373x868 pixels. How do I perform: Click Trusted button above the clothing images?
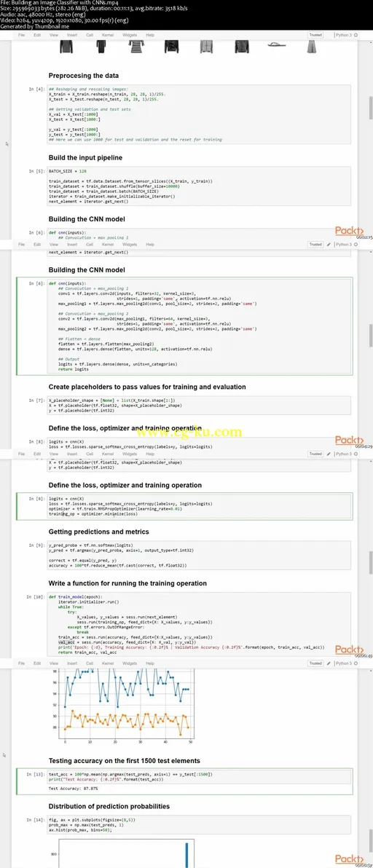point(315,35)
